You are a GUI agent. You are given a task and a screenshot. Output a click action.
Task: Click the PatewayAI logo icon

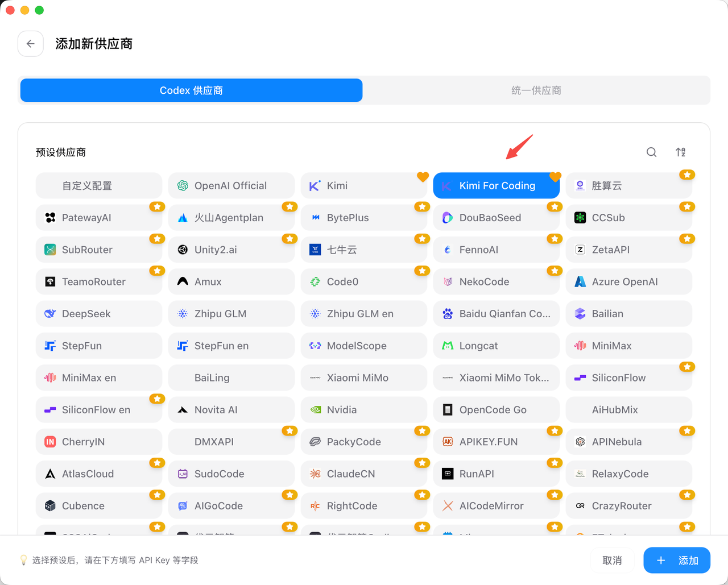coord(50,218)
